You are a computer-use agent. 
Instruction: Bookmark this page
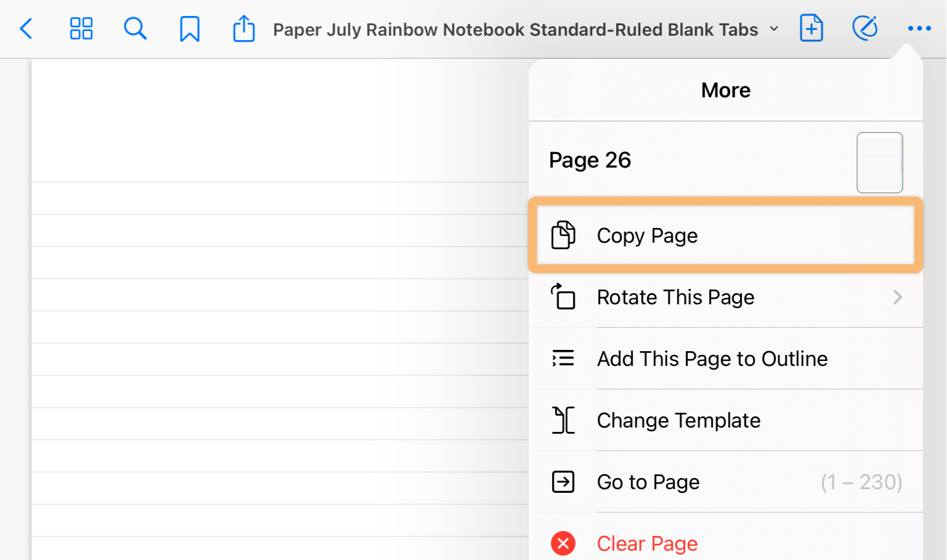190,29
